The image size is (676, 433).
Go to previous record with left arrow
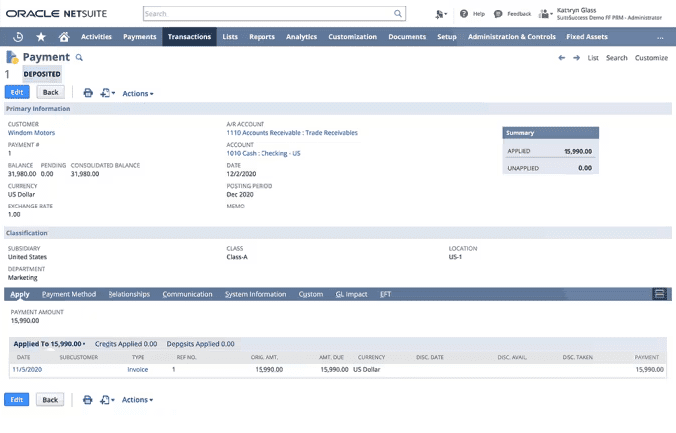(562, 58)
